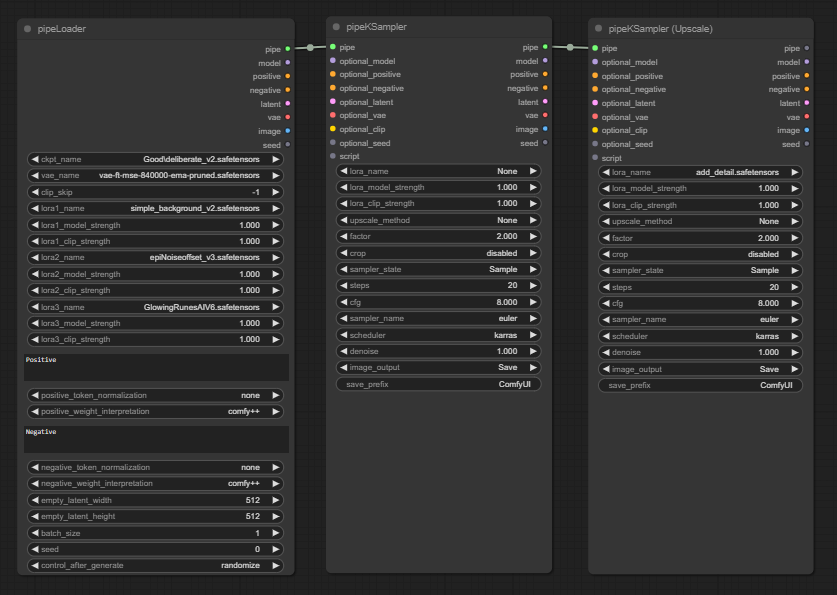Click the pipe output socket on pipeLoader
The image size is (837, 595).
click(288, 49)
